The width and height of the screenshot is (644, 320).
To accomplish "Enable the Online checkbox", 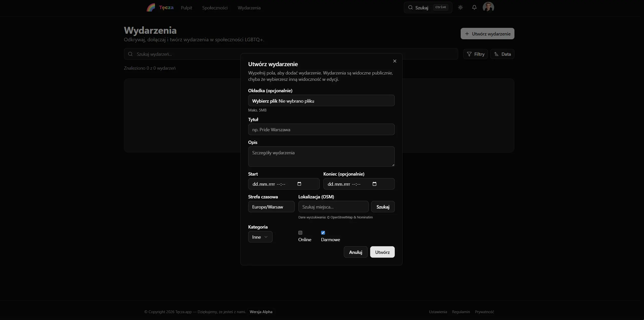I will pyautogui.click(x=300, y=233).
